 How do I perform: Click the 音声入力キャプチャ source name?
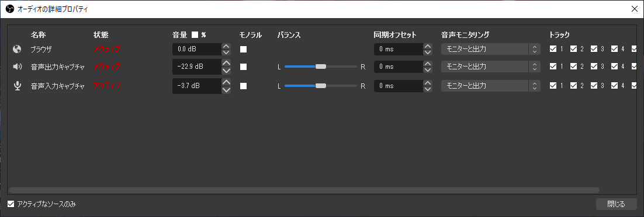click(x=58, y=86)
